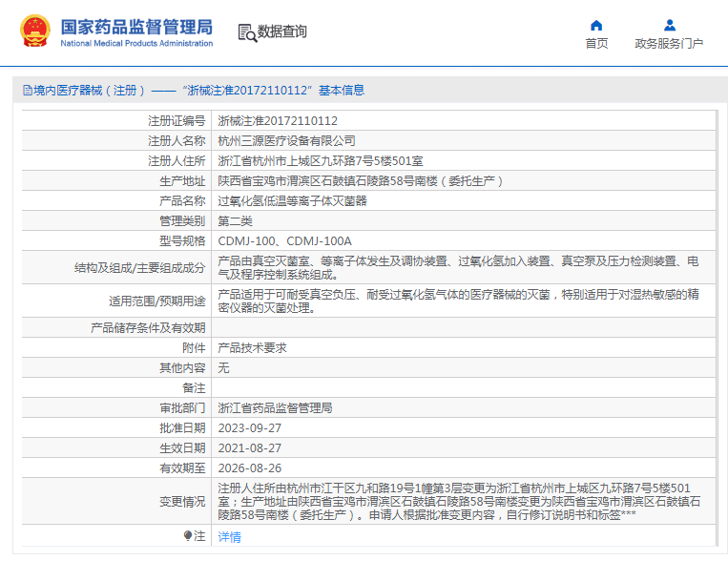Click the national emblem logo
This screenshot has height=561, width=728.
pyautogui.click(x=34, y=31)
